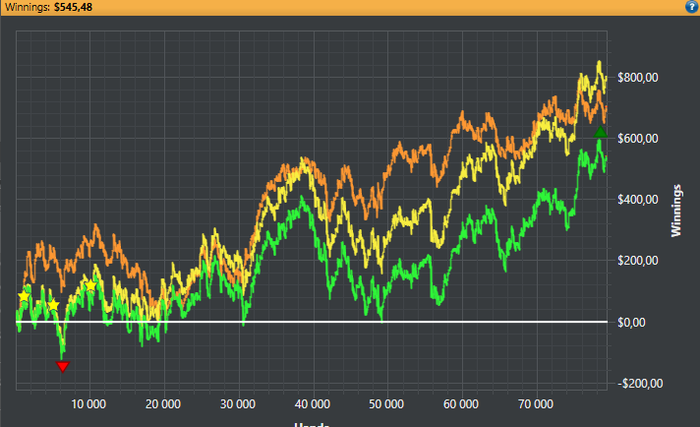Click the 60 000 hands axis label
This screenshot has width=700, height=427.
461,404
